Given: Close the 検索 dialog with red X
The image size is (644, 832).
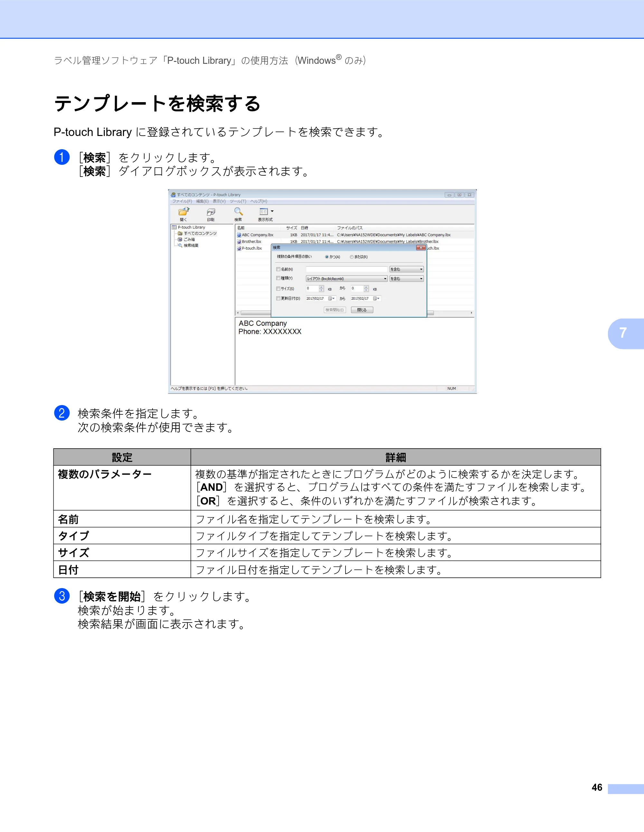Looking at the screenshot, I should (x=421, y=247).
